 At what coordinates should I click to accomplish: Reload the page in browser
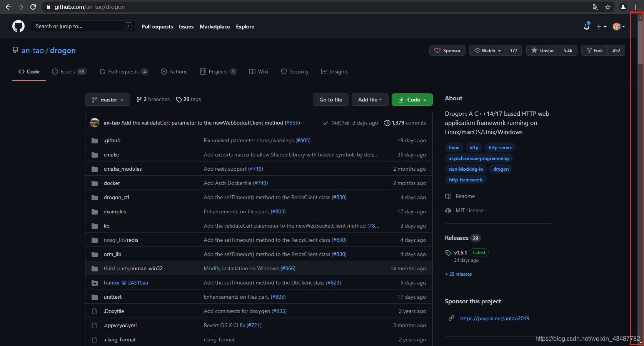coord(33,7)
